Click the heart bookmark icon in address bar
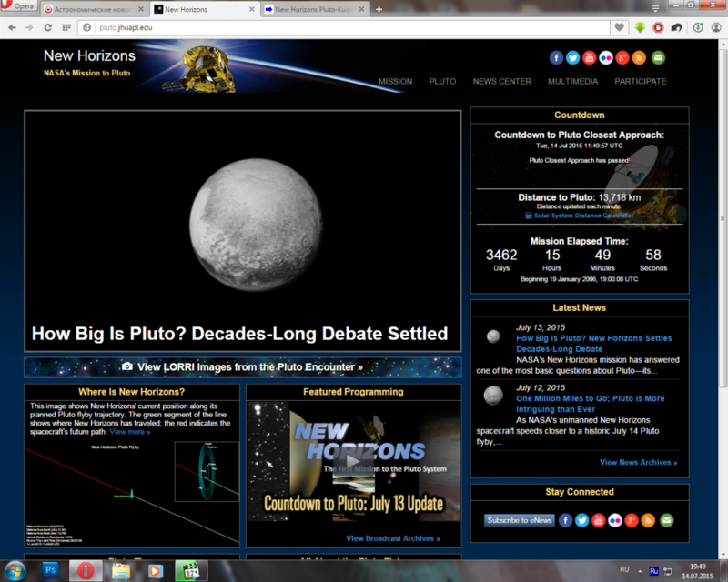Viewport: 728px width, 582px height. coord(620,27)
